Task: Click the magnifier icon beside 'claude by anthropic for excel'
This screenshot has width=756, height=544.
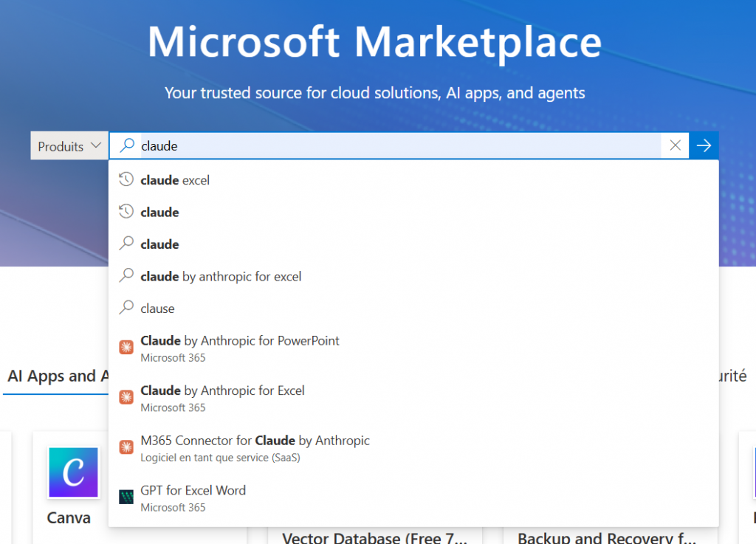Action: point(126,277)
